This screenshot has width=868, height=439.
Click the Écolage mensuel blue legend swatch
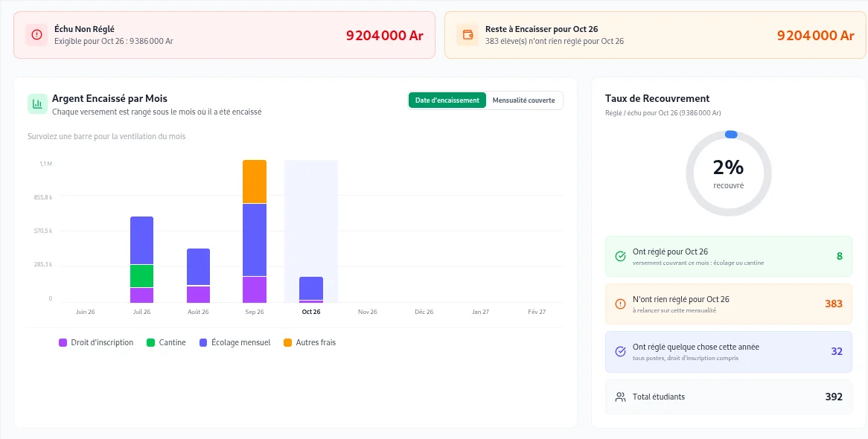pos(204,343)
